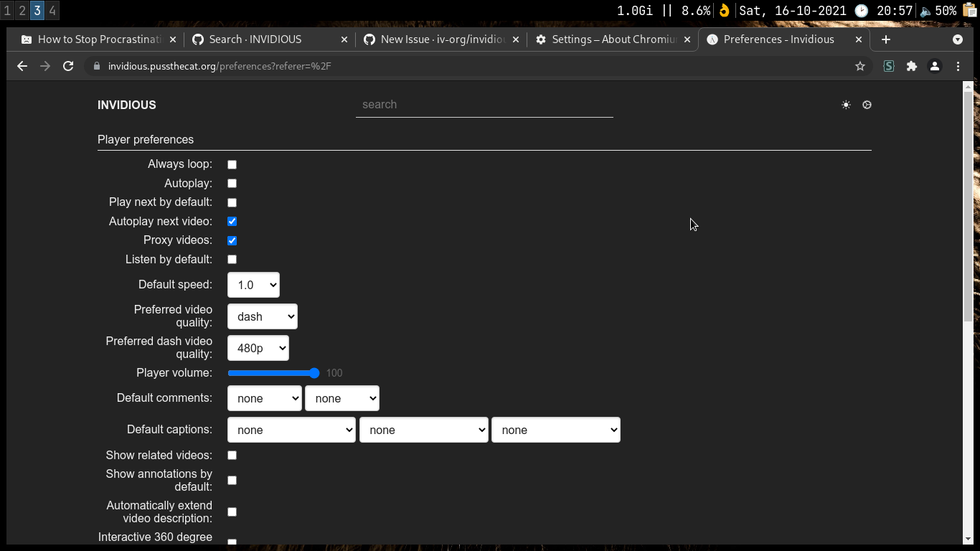Open the first Default captions dropdown
This screenshot has height=551, width=980.
[x=291, y=429]
